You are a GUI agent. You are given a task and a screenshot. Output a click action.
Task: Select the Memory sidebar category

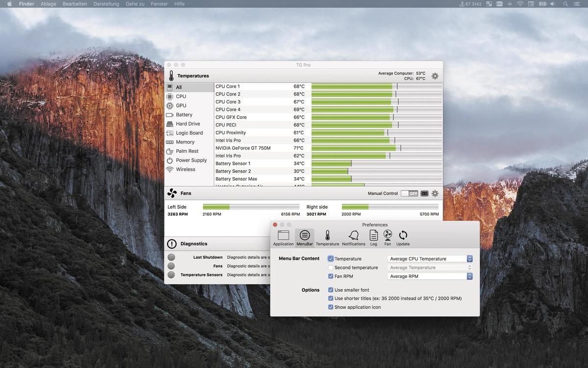pyautogui.click(x=190, y=142)
